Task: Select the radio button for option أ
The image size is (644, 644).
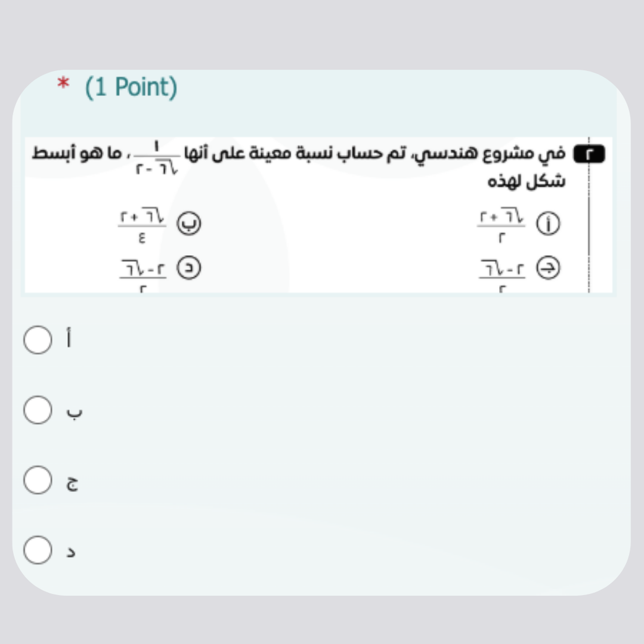Action: pos(38,340)
